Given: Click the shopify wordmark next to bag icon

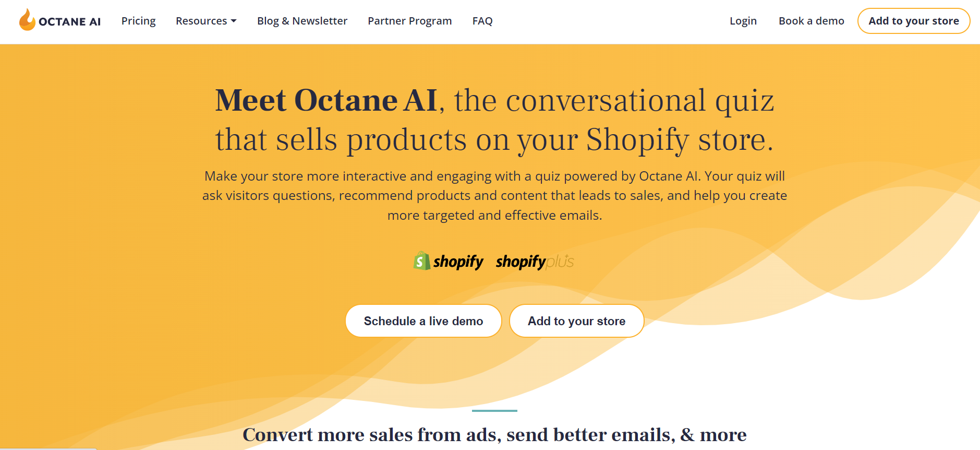Looking at the screenshot, I should pyautogui.click(x=458, y=262).
